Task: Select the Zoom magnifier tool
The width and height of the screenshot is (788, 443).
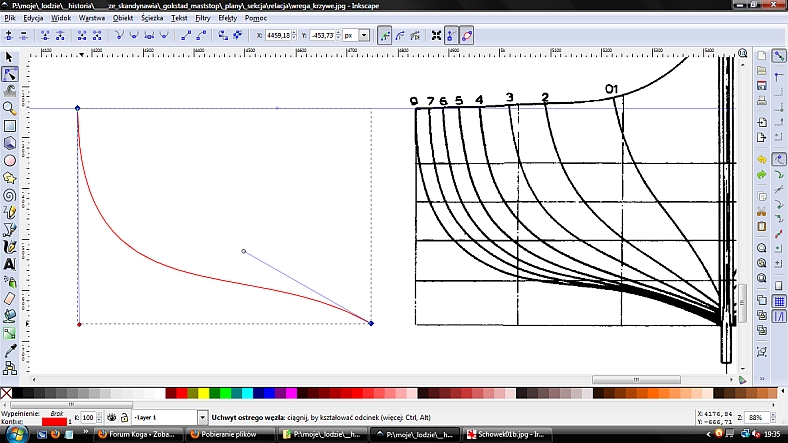Action: point(10,108)
